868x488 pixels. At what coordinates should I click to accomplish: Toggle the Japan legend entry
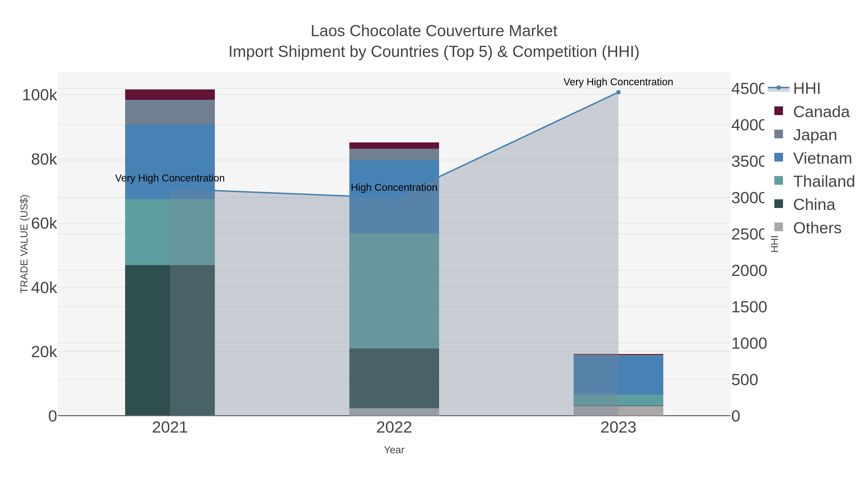[805, 135]
